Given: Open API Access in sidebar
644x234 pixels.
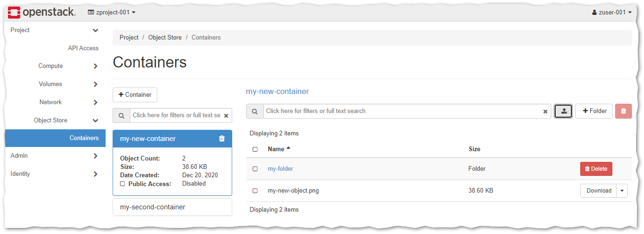Looking at the screenshot, I should [x=83, y=48].
